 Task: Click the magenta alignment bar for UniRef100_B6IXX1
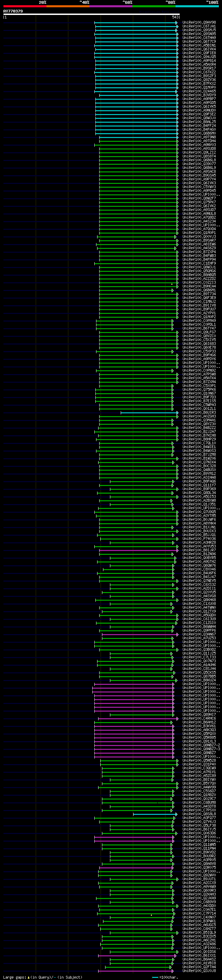click(137, 955)
